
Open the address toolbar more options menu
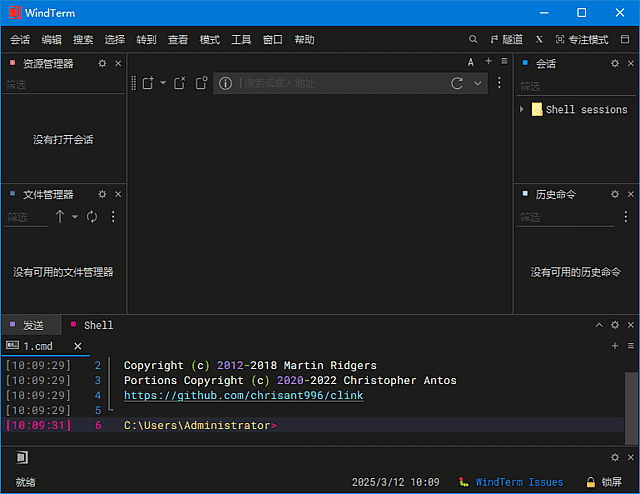pos(499,83)
